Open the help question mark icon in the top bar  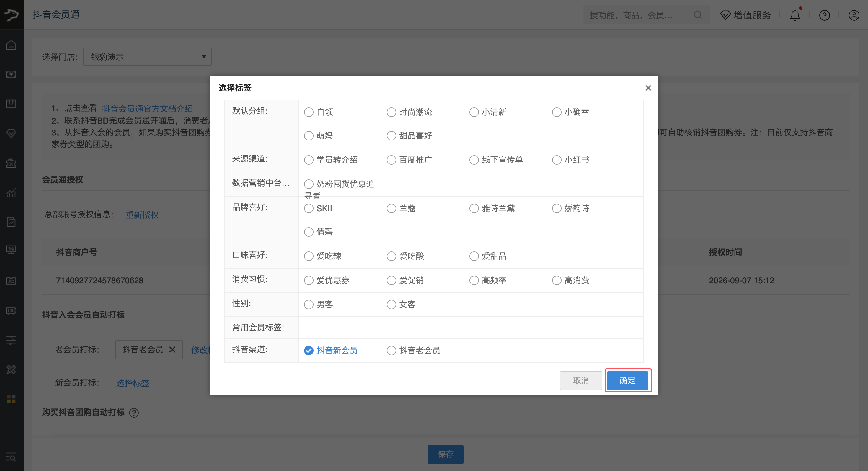[825, 15]
